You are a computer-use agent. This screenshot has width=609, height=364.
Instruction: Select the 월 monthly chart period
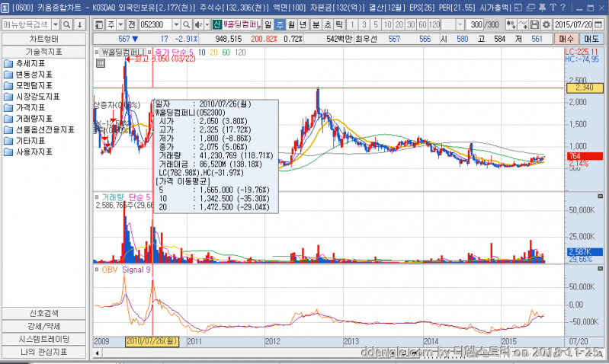tap(291, 25)
